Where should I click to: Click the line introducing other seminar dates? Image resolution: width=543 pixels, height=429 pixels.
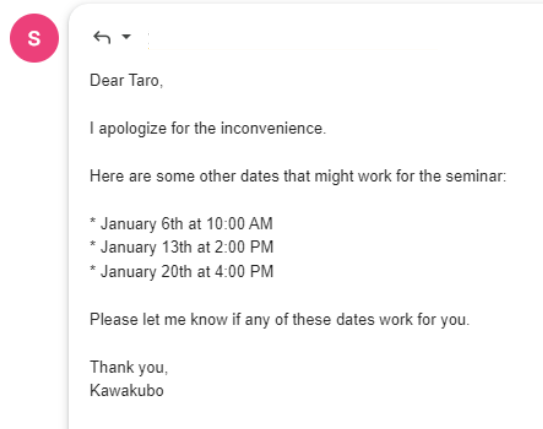(298, 176)
